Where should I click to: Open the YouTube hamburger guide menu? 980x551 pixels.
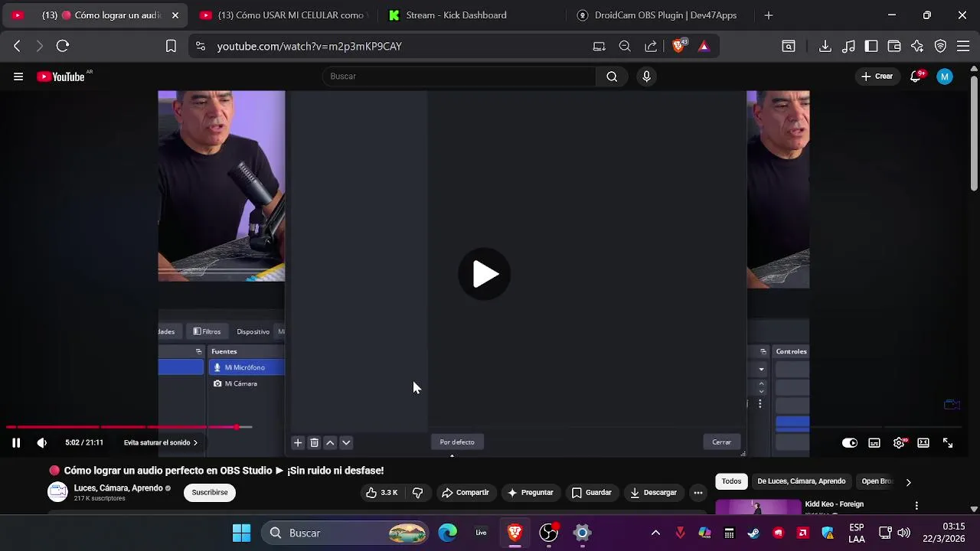(18, 77)
